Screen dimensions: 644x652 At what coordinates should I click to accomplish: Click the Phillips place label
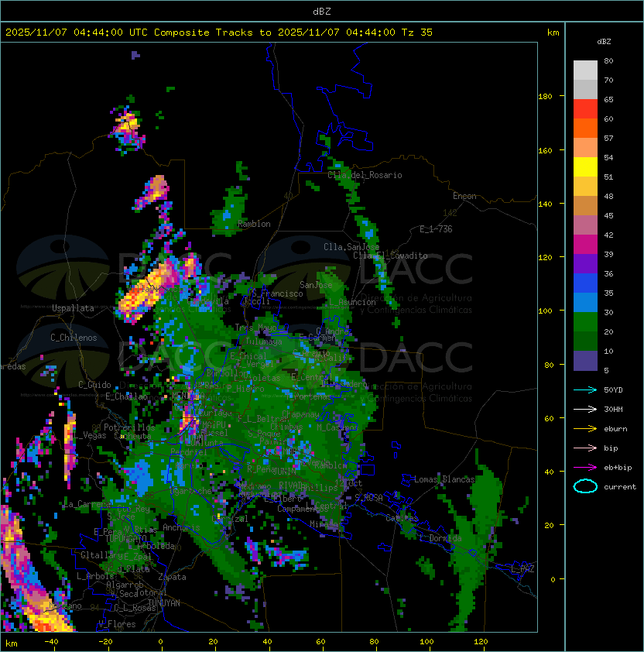321,487
